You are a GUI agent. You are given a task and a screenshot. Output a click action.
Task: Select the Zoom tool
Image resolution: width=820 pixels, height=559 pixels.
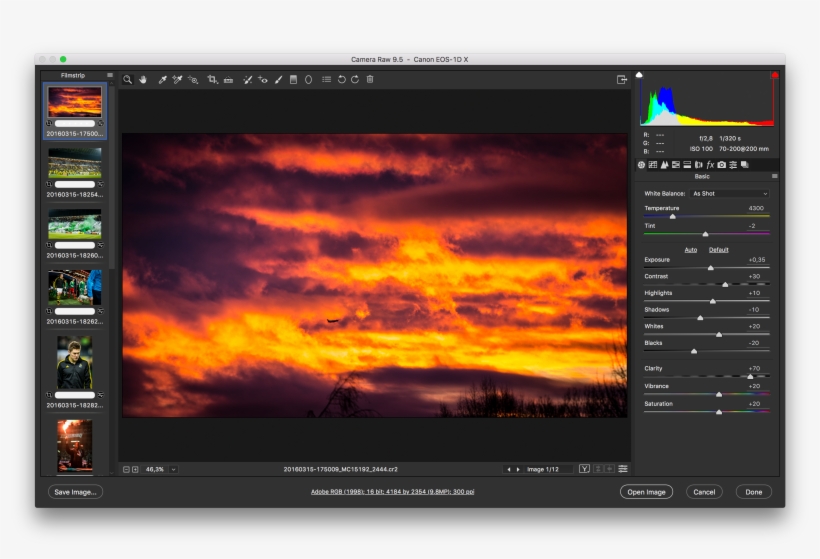(x=127, y=79)
